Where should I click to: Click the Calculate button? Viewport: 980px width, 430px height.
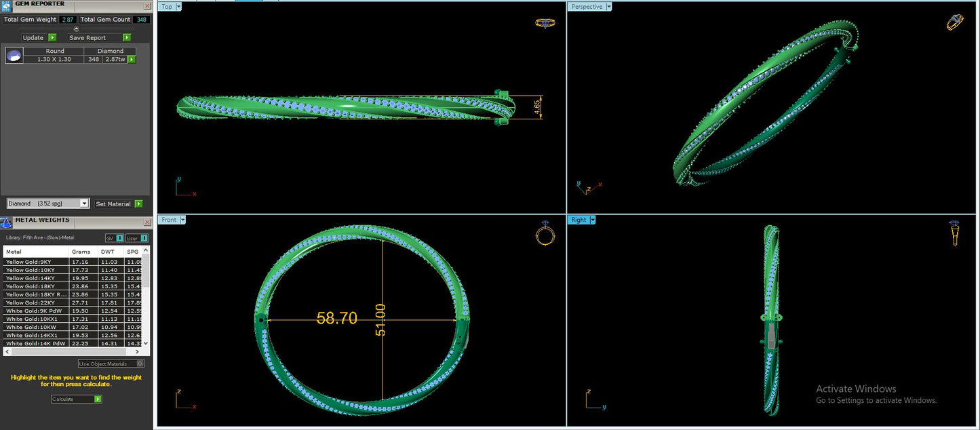pos(77,399)
